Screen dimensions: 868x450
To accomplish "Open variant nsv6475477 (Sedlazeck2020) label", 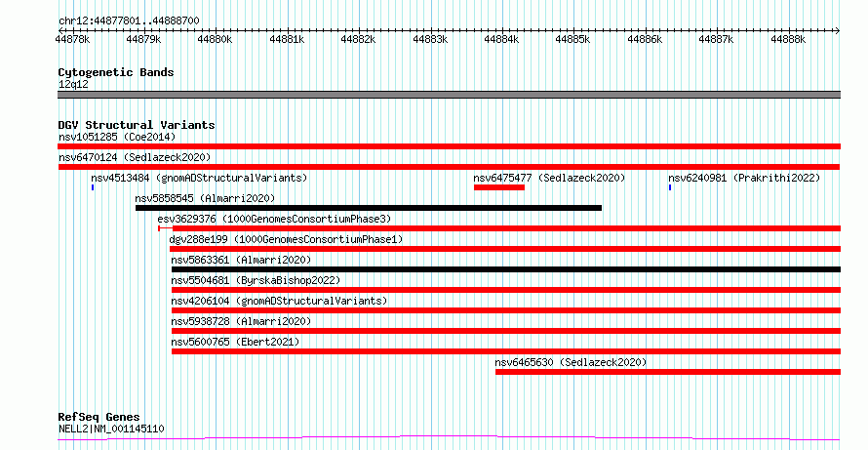I will [x=549, y=178].
